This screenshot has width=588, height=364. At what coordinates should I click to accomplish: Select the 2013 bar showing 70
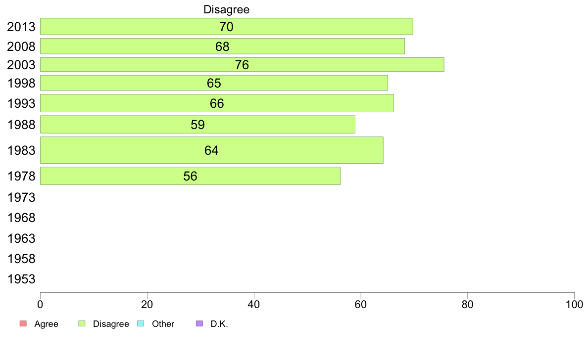coord(227,27)
